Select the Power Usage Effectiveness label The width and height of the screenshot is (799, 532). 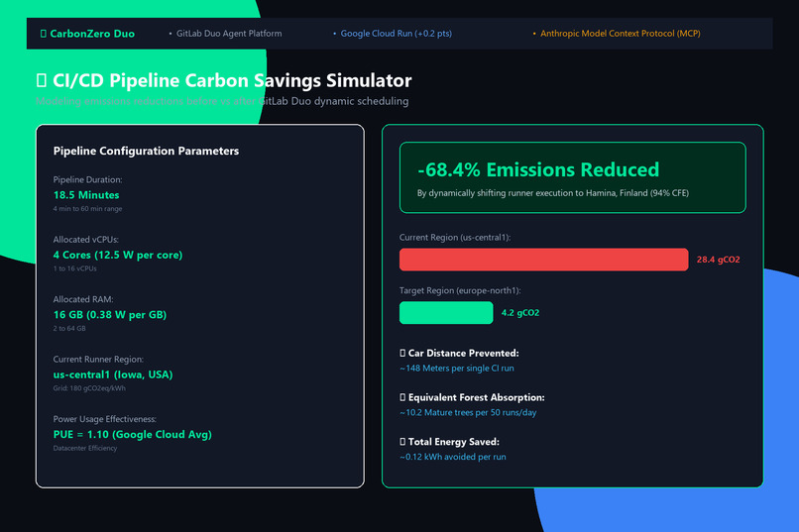104,419
